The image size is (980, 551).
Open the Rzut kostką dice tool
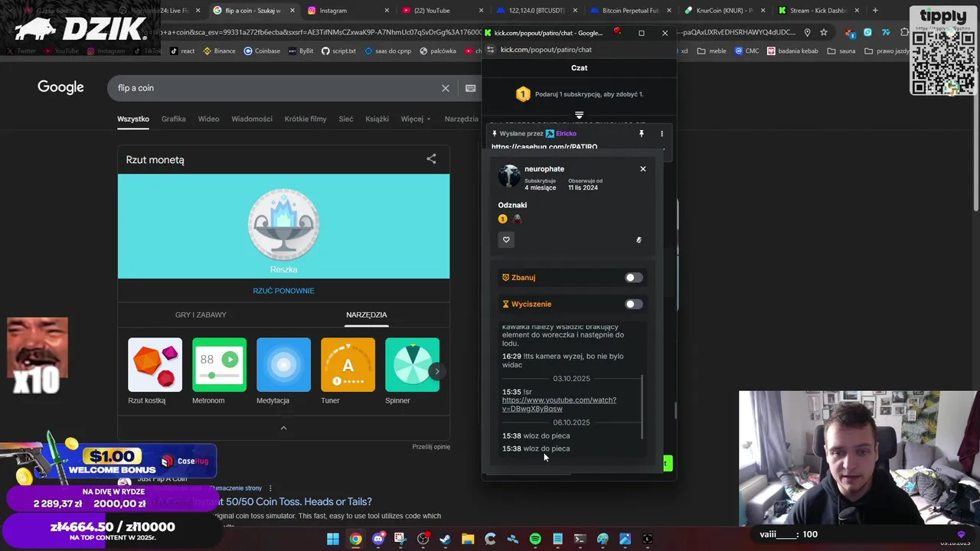[155, 371]
